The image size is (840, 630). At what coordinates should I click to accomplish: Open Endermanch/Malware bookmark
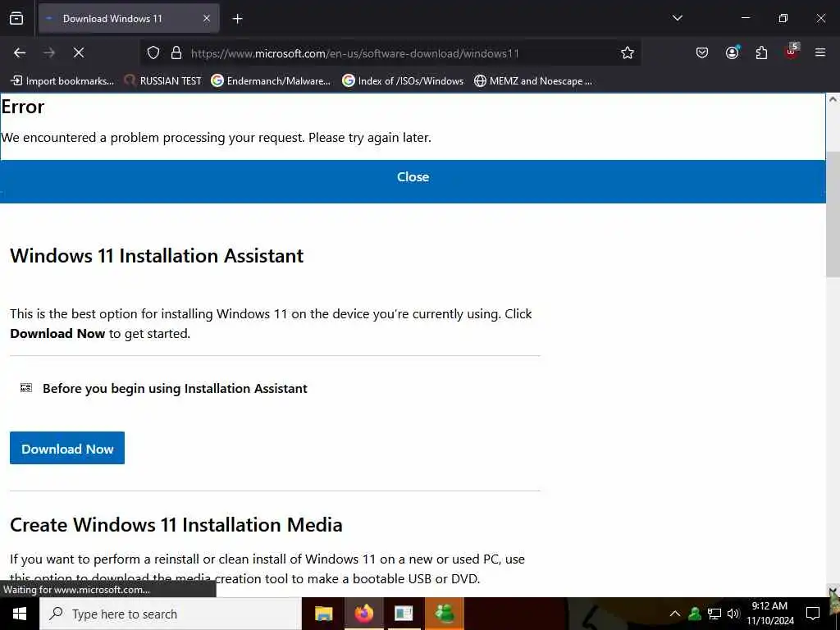[x=271, y=81]
